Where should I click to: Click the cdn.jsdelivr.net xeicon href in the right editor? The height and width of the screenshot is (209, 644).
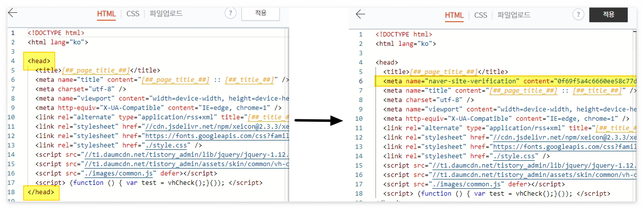pyautogui.click(x=564, y=138)
